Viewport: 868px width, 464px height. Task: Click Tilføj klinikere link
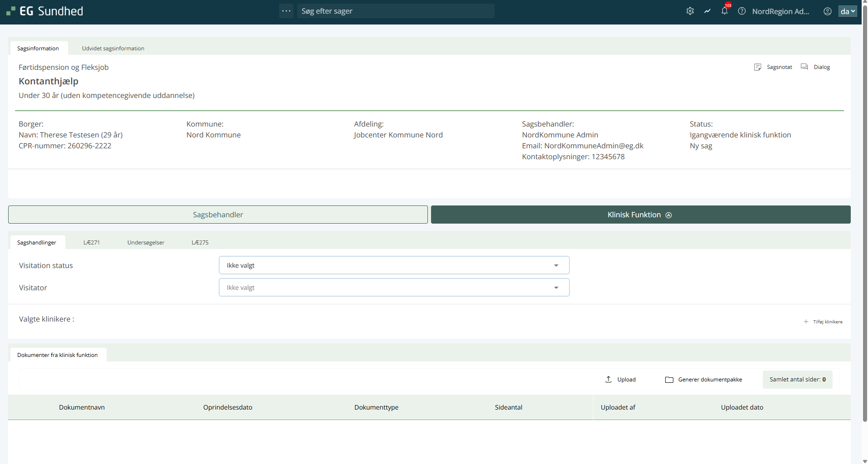coord(823,322)
